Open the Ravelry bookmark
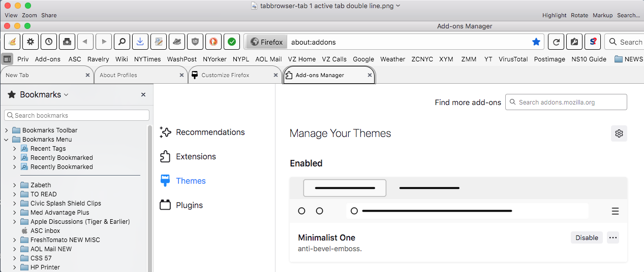 [98, 59]
